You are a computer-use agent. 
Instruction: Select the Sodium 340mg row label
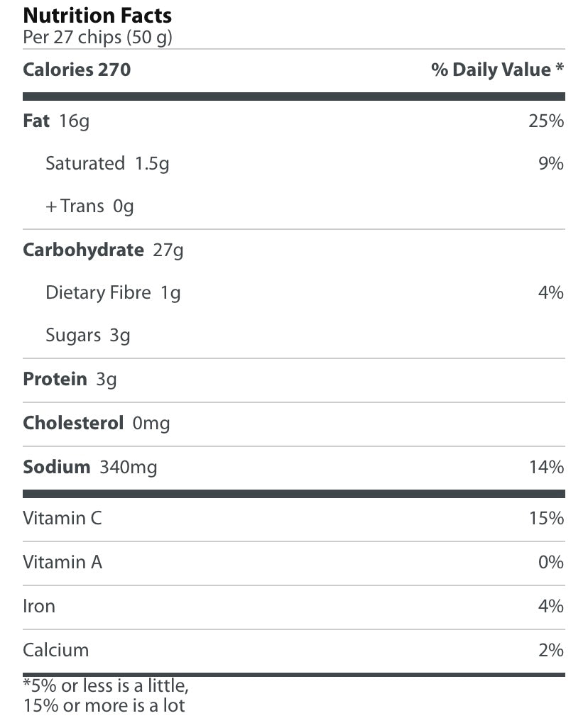[x=89, y=468]
